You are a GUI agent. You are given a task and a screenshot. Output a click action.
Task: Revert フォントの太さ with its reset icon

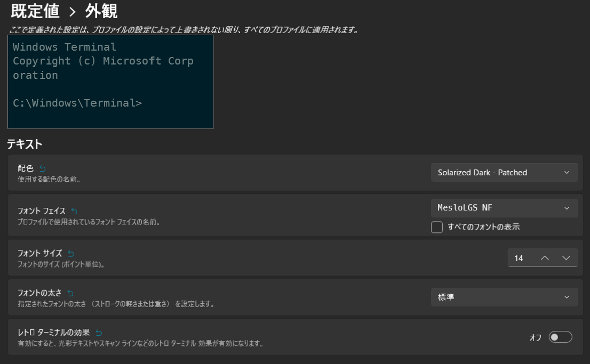(70, 293)
